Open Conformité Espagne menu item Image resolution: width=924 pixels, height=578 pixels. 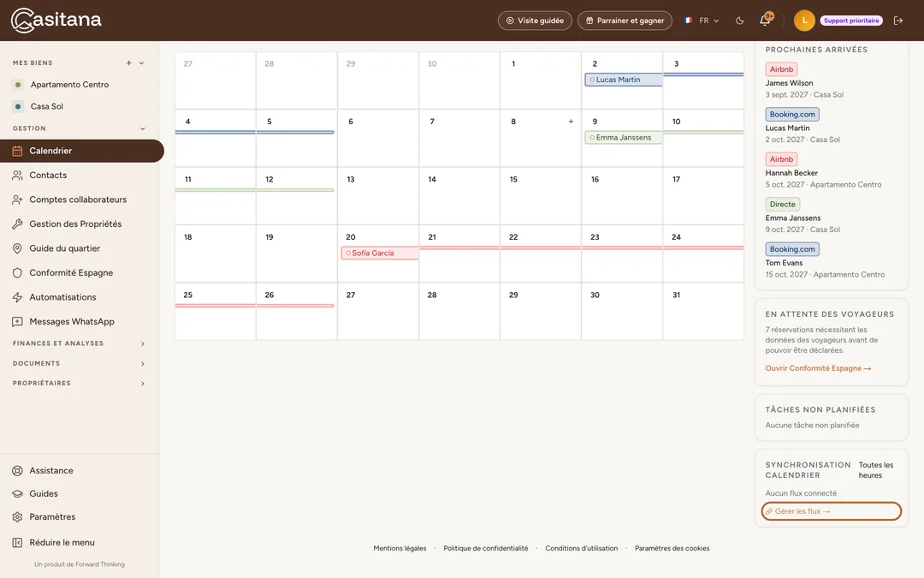80,272
